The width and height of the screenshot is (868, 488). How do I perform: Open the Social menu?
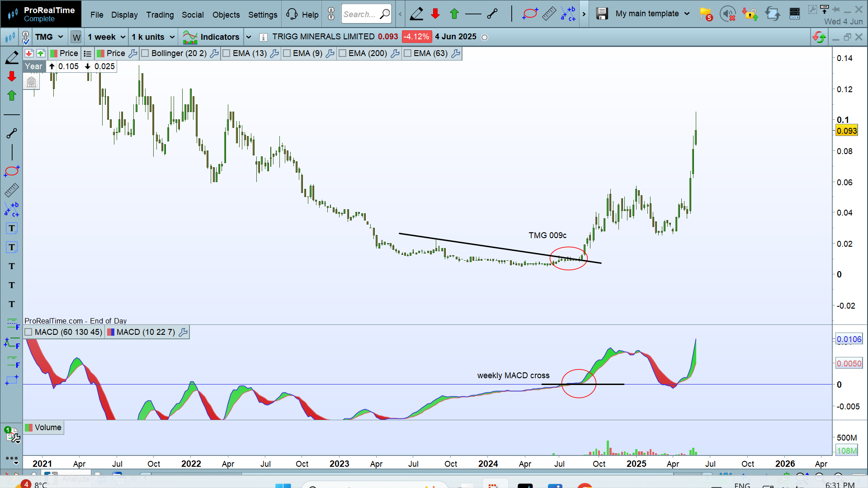193,14
